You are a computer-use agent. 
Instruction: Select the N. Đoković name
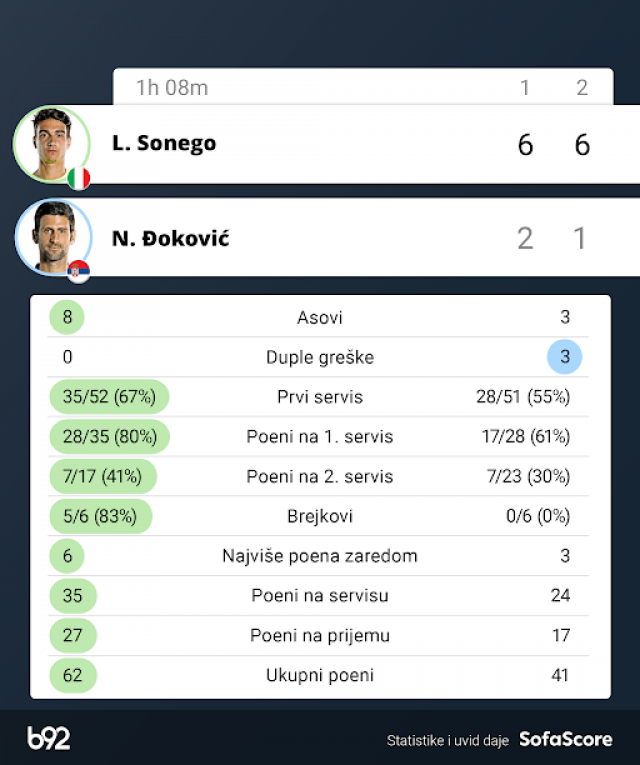pos(170,239)
